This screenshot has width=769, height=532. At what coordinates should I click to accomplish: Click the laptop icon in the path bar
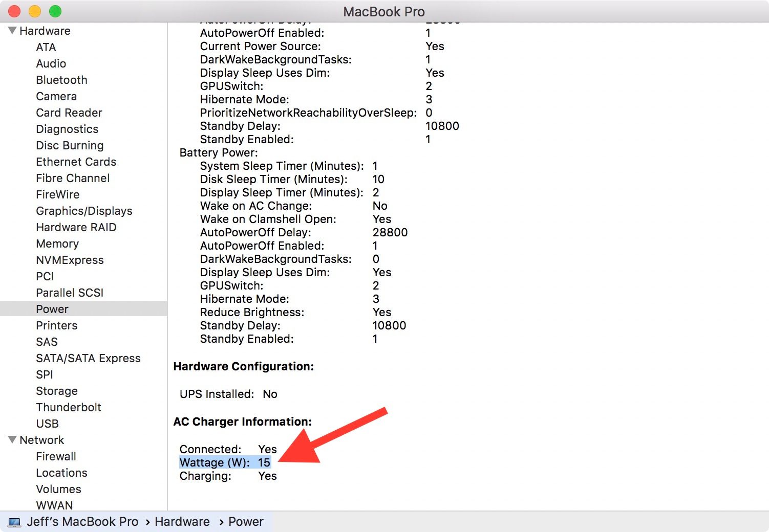14,522
